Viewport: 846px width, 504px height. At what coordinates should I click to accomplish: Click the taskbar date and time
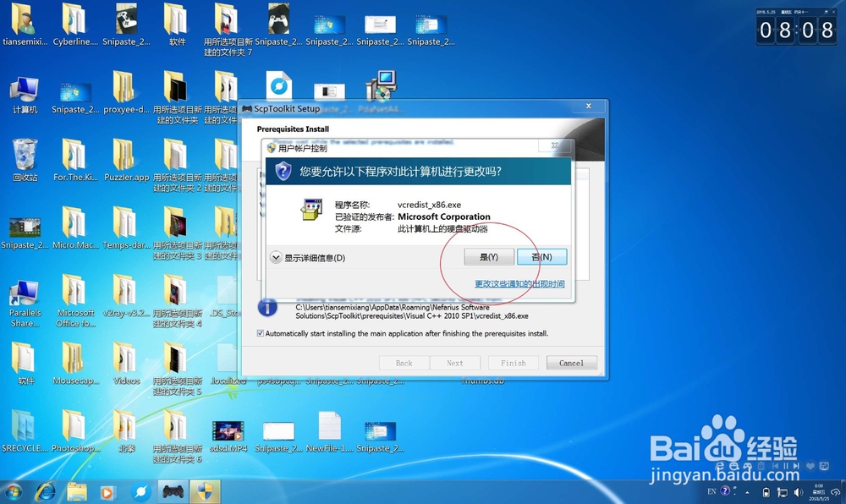819,492
